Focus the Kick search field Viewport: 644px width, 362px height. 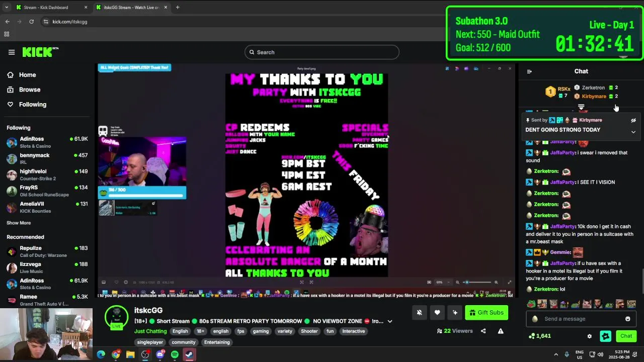[x=322, y=52]
